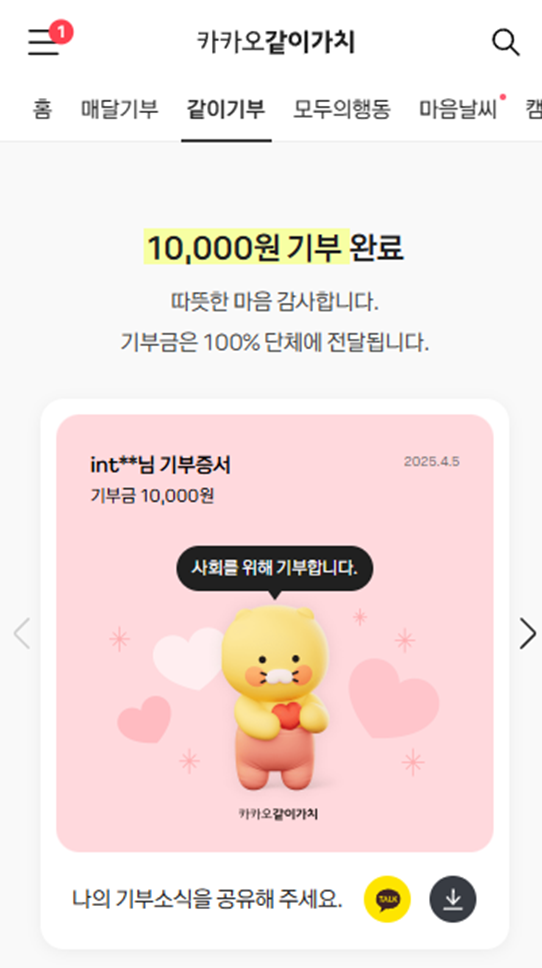Click the small 카카오같이가치 logo on card

tap(278, 814)
